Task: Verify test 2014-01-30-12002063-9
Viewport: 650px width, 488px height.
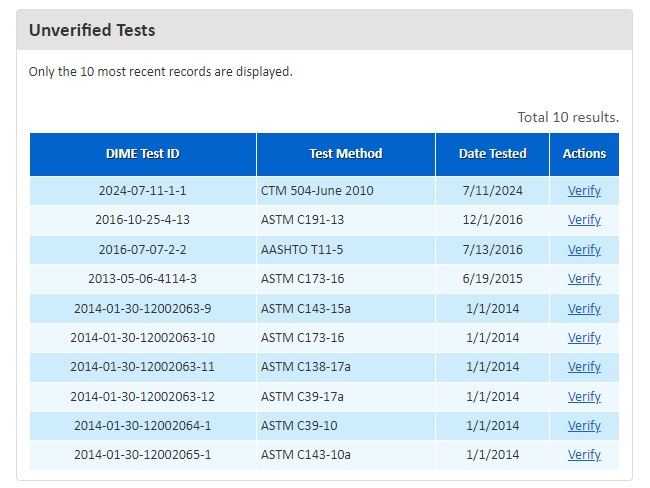Action: 584,309
